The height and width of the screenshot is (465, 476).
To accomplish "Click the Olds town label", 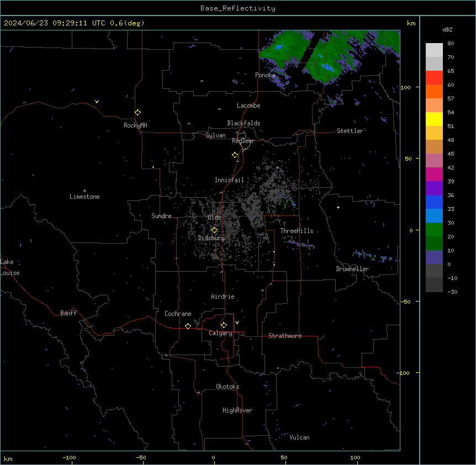I will [x=214, y=218].
